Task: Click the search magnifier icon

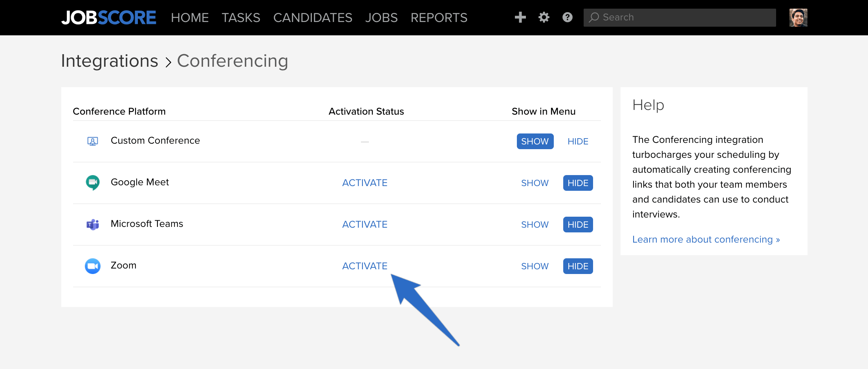Action: pyautogui.click(x=594, y=17)
